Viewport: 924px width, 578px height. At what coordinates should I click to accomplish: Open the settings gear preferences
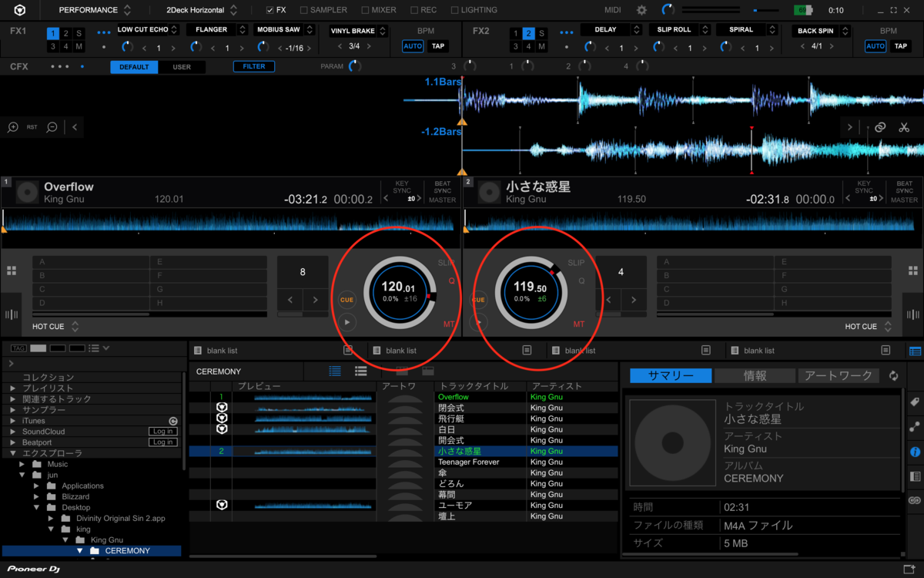click(x=641, y=10)
